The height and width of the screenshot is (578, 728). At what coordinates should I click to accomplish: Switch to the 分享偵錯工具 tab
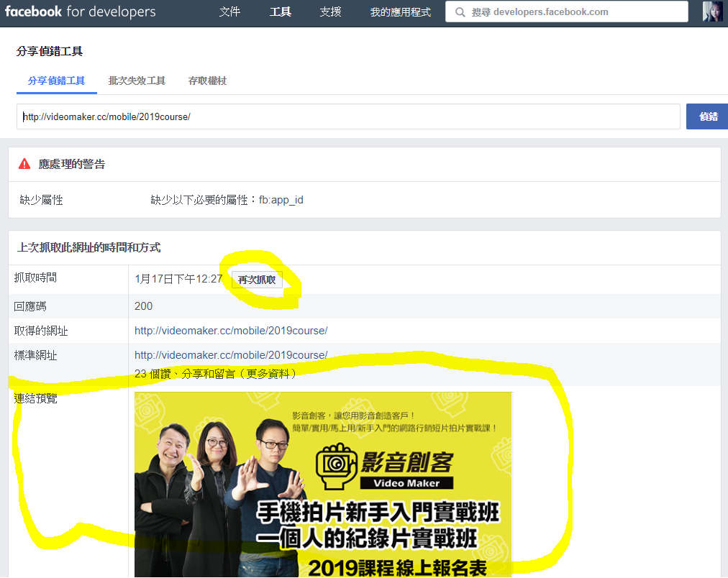click(57, 81)
